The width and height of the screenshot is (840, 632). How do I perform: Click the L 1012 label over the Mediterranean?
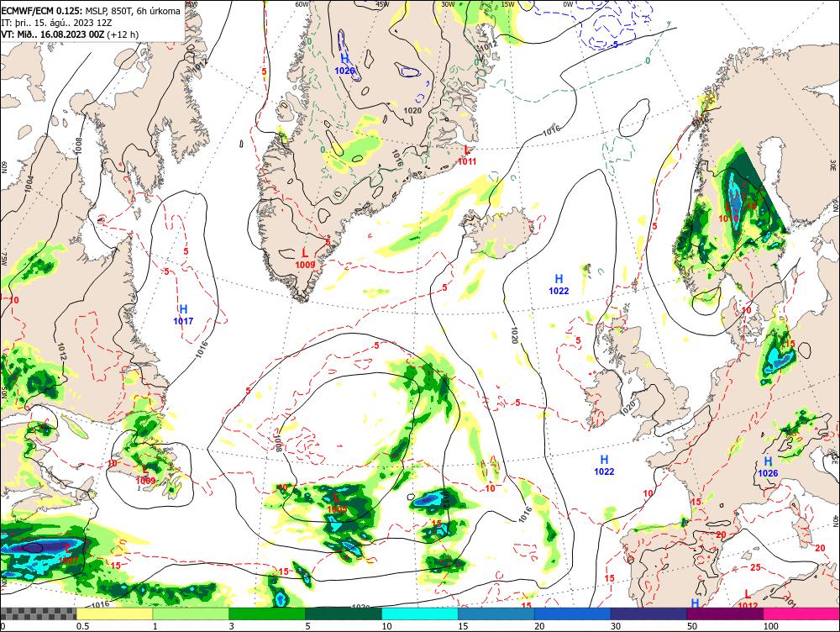click(x=748, y=600)
